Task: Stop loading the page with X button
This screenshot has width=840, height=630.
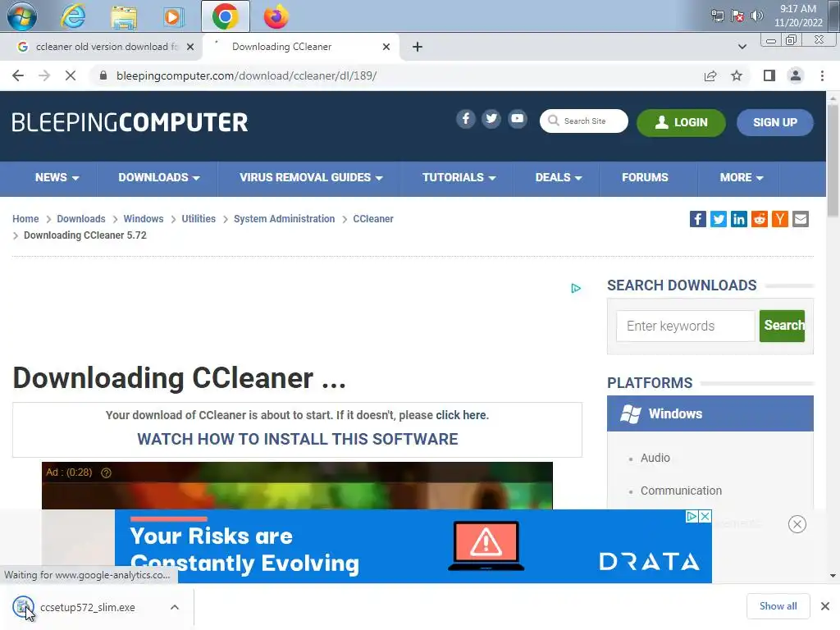Action: [x=71, y=75]
